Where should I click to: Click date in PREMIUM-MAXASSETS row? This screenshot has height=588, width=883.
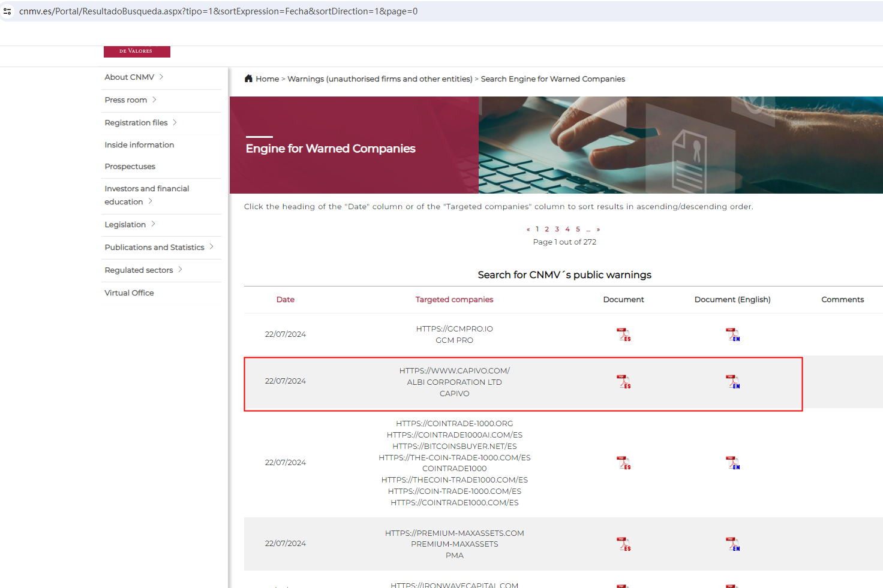click(286, 544)
